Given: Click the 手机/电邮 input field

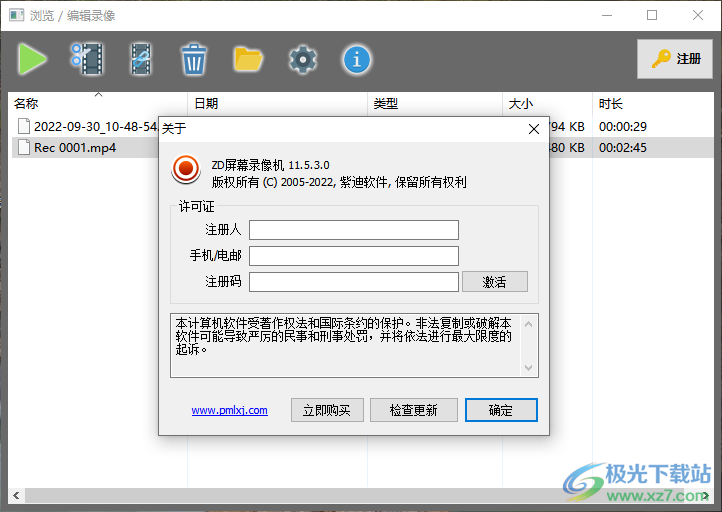Looking at the screenshot, I should pos(354,256).
